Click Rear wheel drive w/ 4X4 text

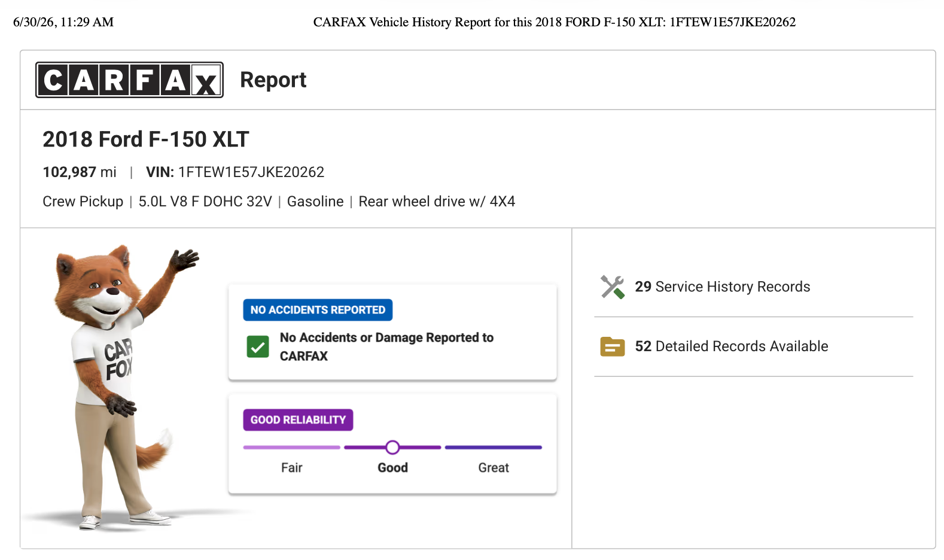pyautogui.click(x=437, y=202)
